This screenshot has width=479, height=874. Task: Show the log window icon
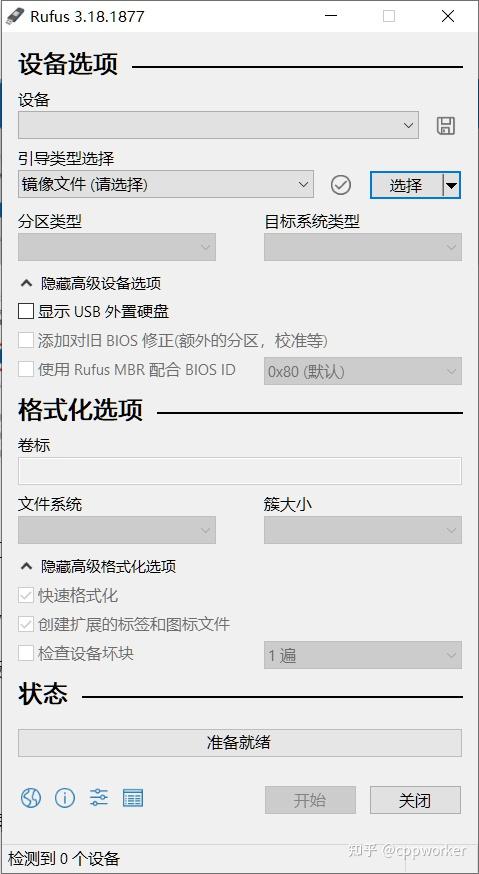pos(133,798)
